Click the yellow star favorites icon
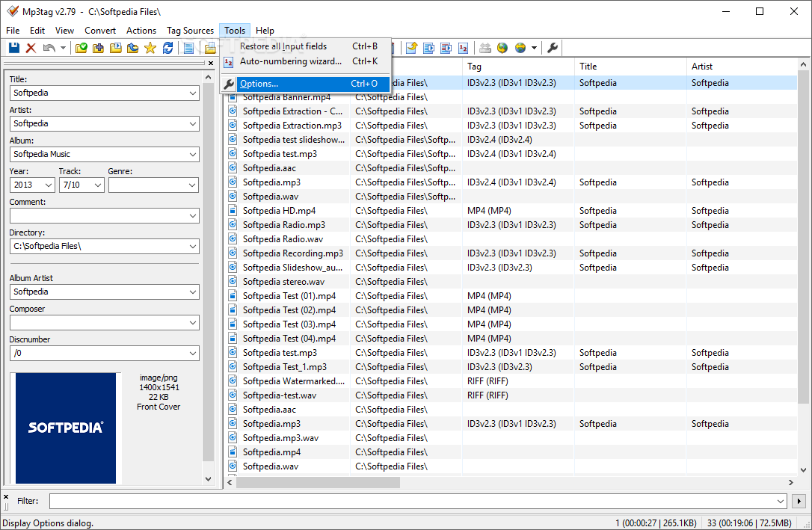812x530 pixels. (x=150, y=48)
